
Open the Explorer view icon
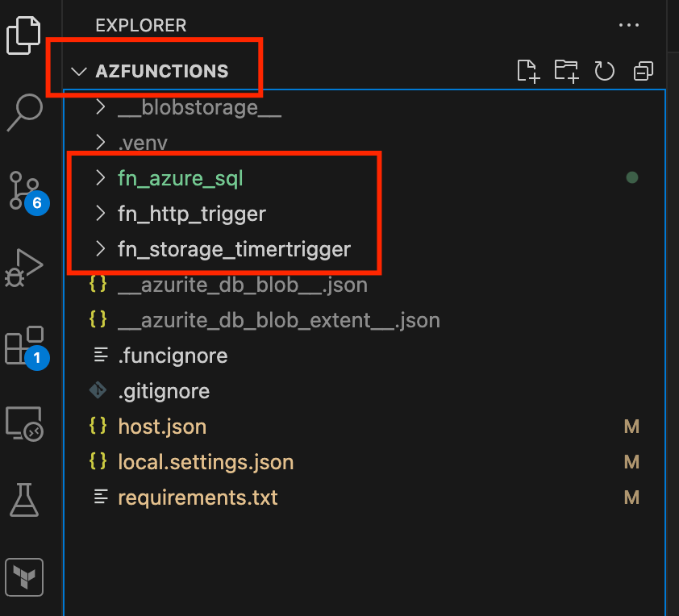tap(23, 35)
